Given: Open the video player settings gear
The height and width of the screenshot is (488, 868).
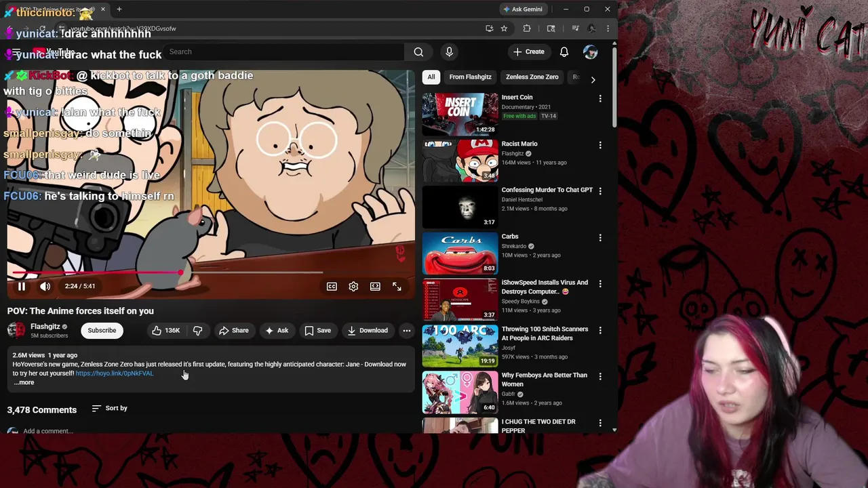Looking at the screenshot, I should [353, 287].
